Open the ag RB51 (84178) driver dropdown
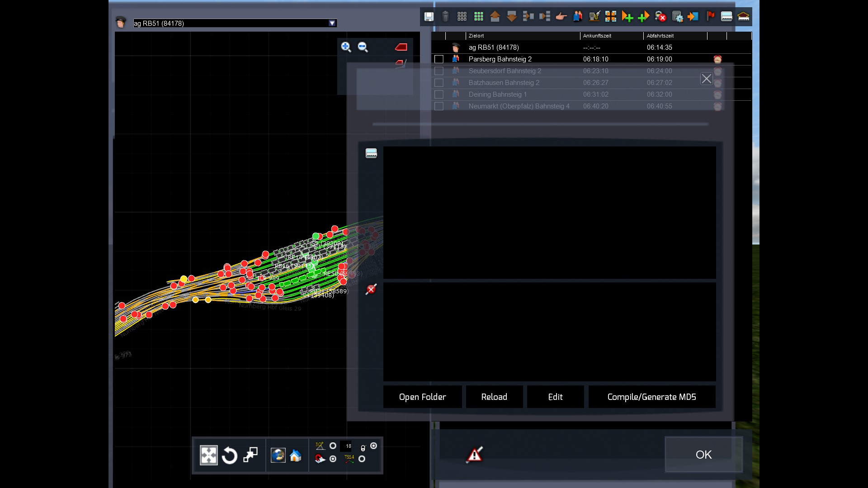Image resolution: width=868 pixels, height=488 pixels. click(x=332, y=23)
